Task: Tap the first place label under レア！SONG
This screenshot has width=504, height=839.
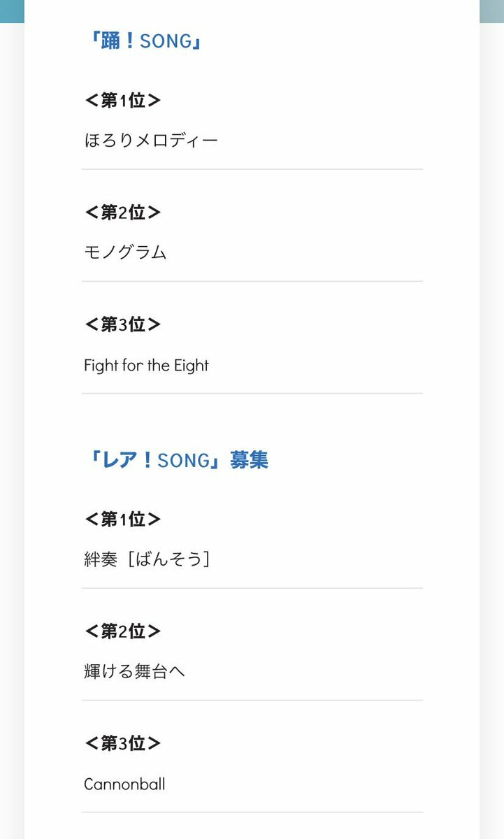Action: [x=123, y=519]
